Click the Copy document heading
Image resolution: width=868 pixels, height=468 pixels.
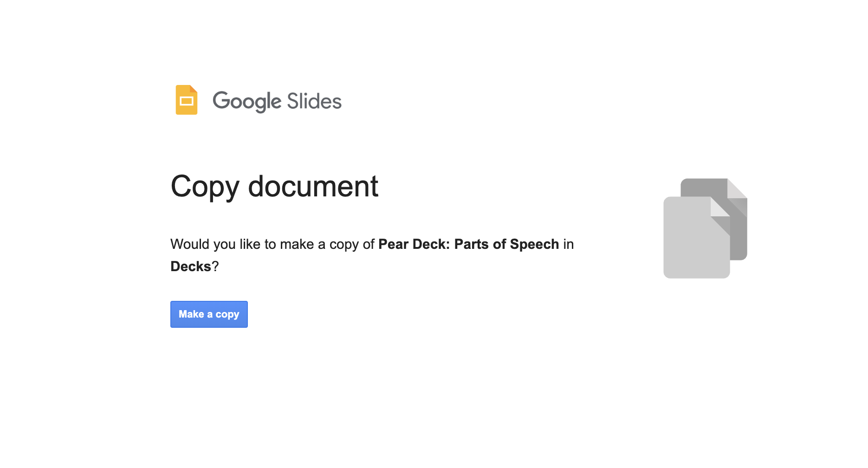tap(274, 187)
